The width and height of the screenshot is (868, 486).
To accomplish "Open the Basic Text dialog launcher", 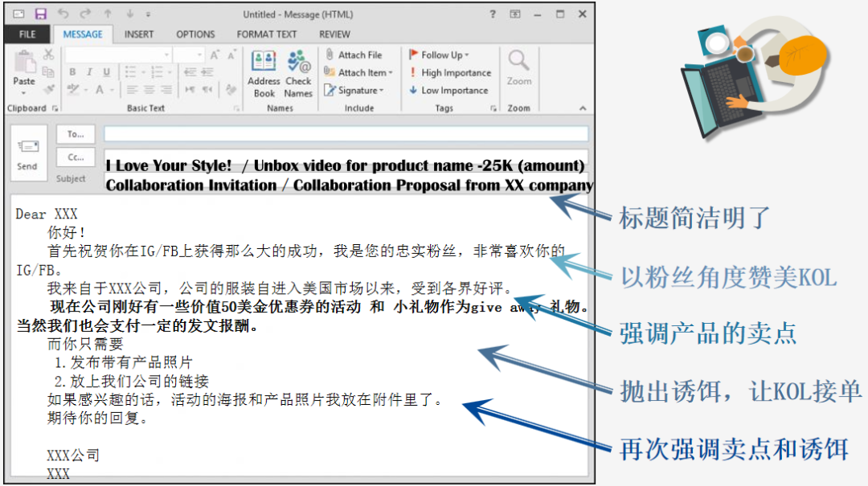I will (236, 108).
